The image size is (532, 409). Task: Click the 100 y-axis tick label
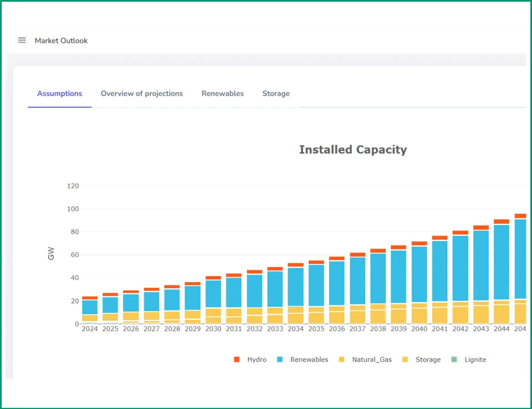pyautogui.click(x=73, y=209)
